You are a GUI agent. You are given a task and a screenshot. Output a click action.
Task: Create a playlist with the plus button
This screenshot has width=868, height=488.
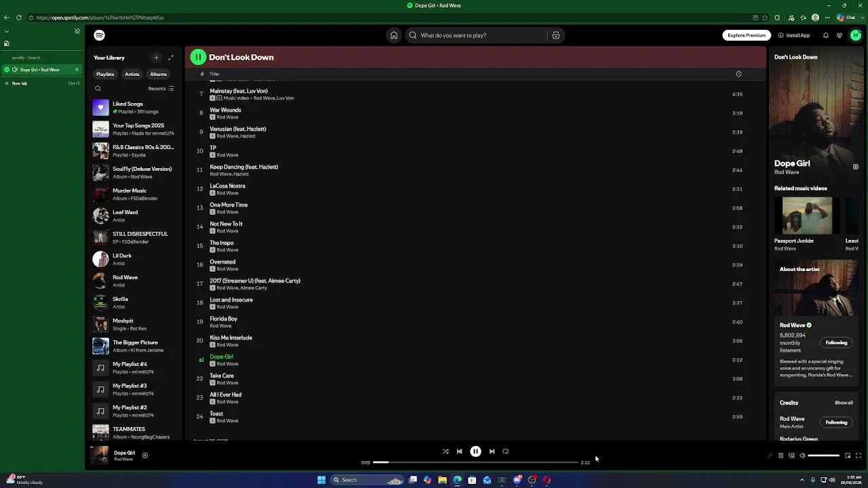(156, 58)
